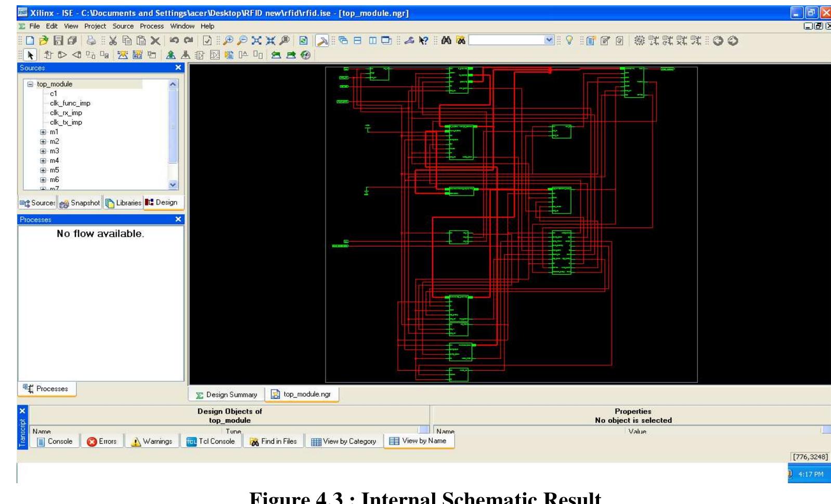Click the binoculars Find icon

(446, 41)
